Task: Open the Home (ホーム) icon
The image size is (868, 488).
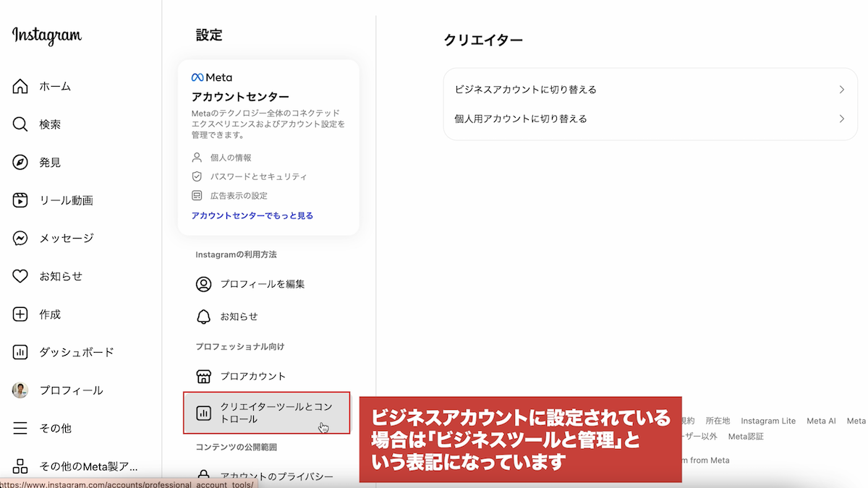Action: coord(20,87)
